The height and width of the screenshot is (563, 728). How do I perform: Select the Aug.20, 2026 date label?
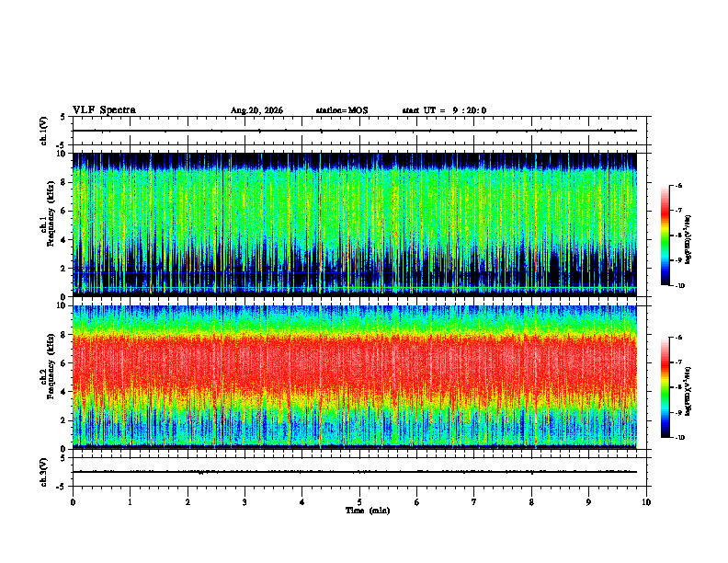point(256,110)
